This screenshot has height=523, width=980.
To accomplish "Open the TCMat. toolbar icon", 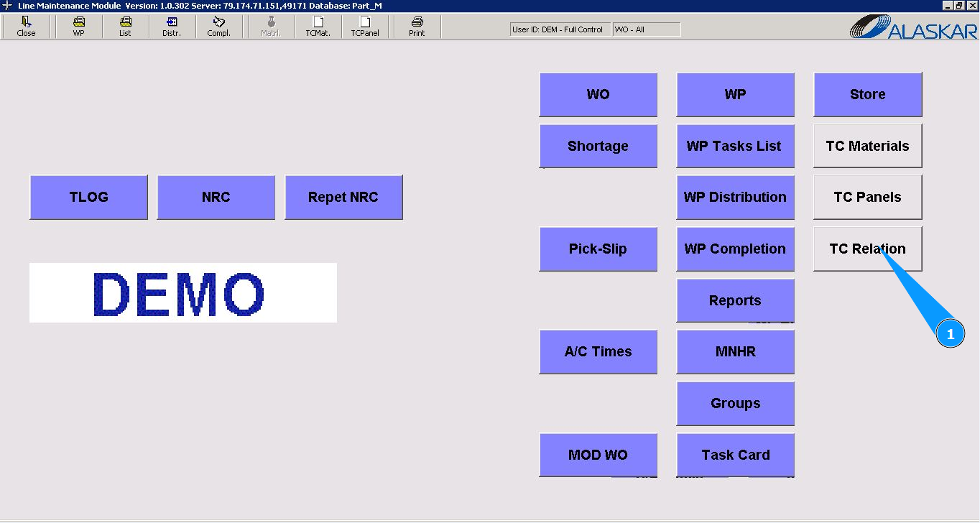I will pyautogui.click(x=318, y=27).
